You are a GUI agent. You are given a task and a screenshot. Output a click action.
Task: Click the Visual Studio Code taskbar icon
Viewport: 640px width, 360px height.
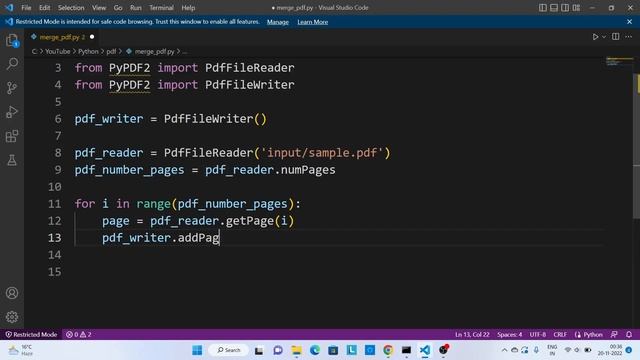(424, 350)
